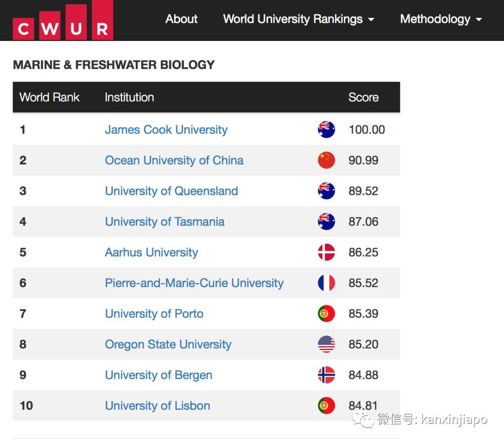The image size is (504, 443).
Task: Click the University of Bergen link
Action: [158, 375]
